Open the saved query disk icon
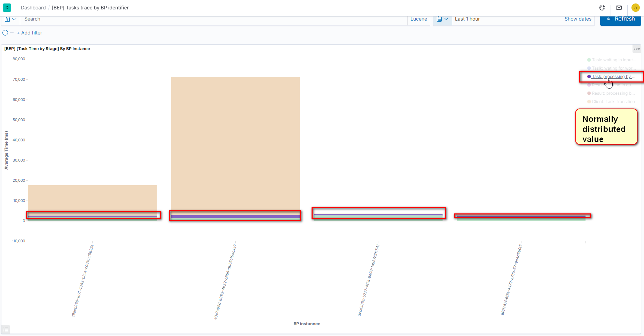 pos(7,19)
